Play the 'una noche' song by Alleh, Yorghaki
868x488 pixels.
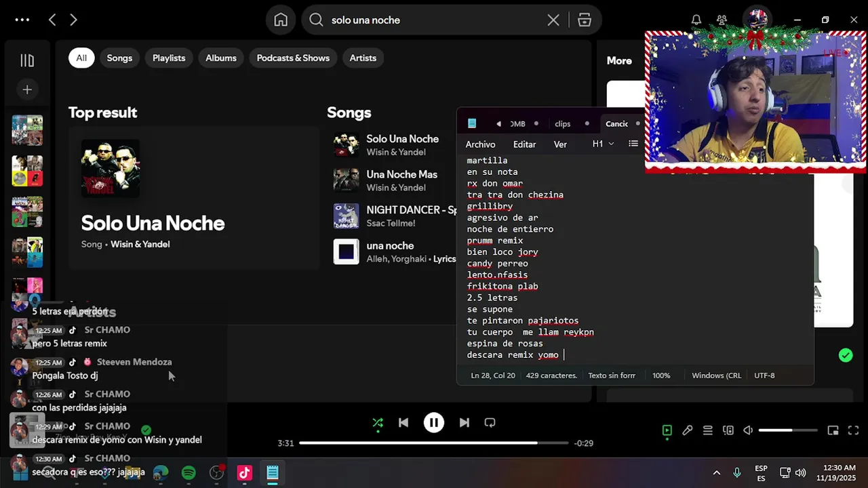pos(346,251)
